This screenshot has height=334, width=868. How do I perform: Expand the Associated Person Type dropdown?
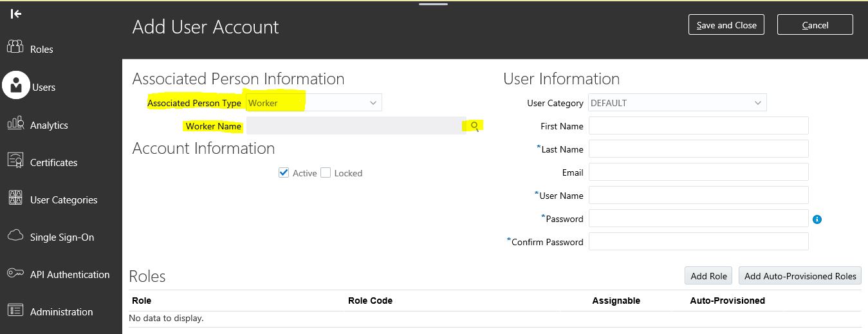pyautogui.click(x=314, y=103)
